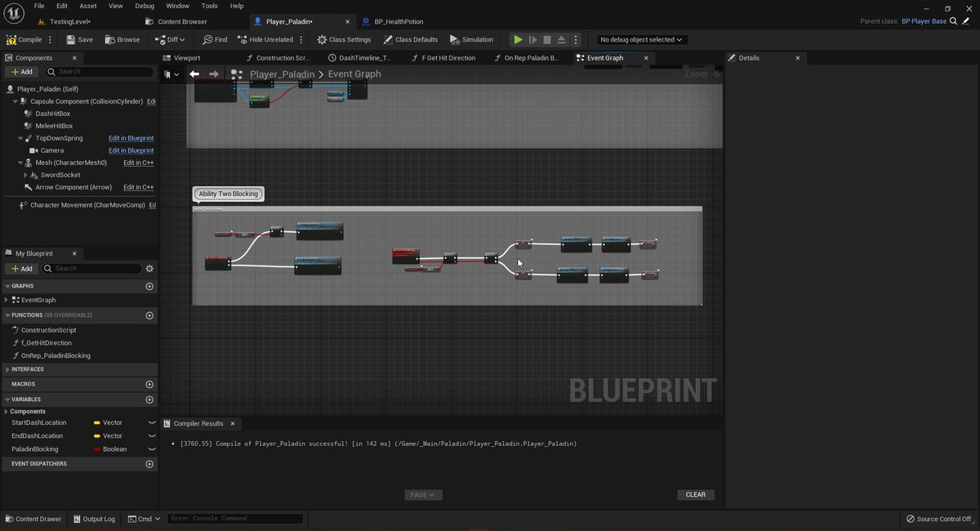Open the Viewport graph tab
Image resolution: width=980 pixels, height=531 pixels.
point(187,58)
